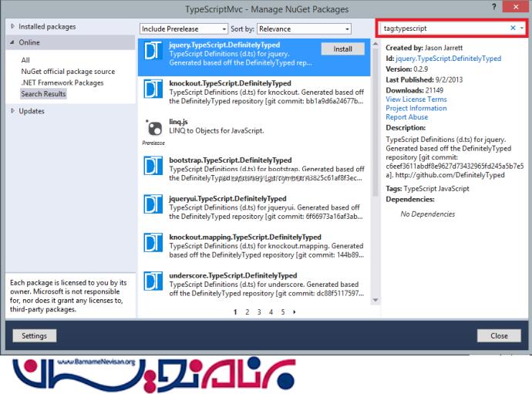Viewport: 532px width, 394px height.
Task: Click Last Published 9/2/2013 value
Action: pyautogui.click(x=449, y=79)
